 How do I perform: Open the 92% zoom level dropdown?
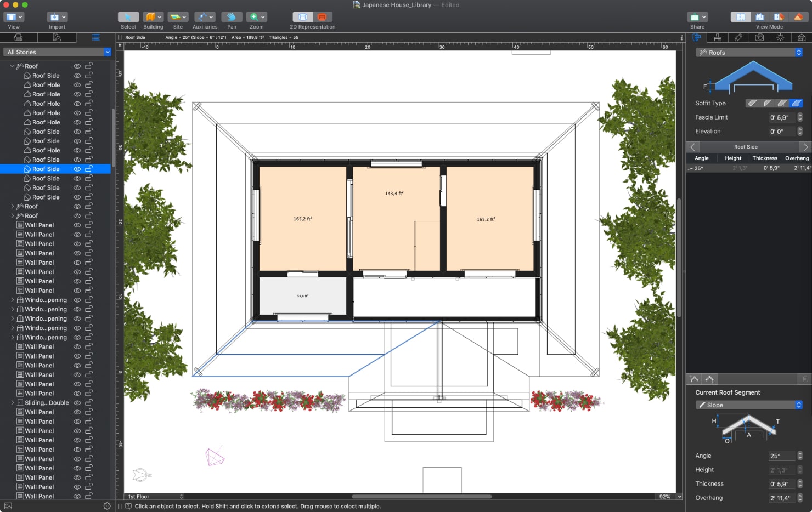669,497
